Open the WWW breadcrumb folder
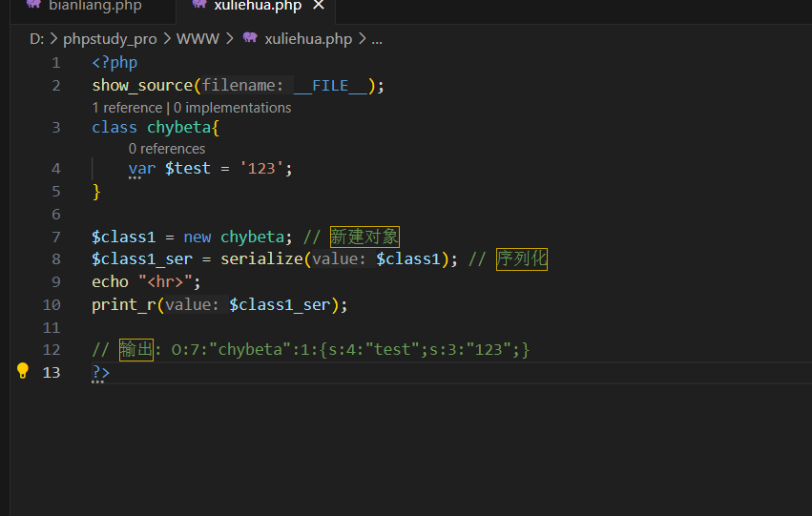Image resolution: width=812 pixels, height=516 pixels. [198, 39]
